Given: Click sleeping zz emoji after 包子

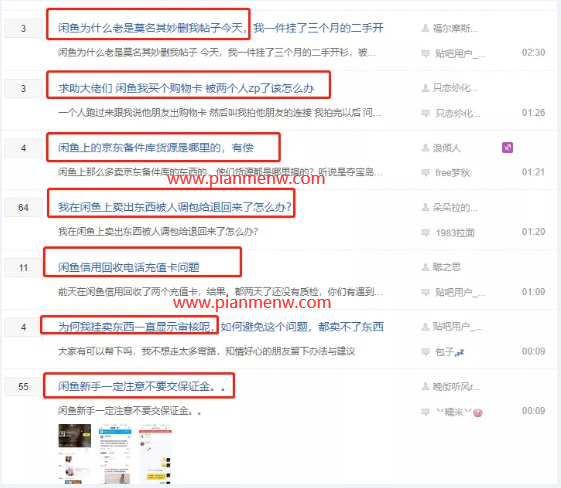Looking at the screenshot, I should coord(459,353).
